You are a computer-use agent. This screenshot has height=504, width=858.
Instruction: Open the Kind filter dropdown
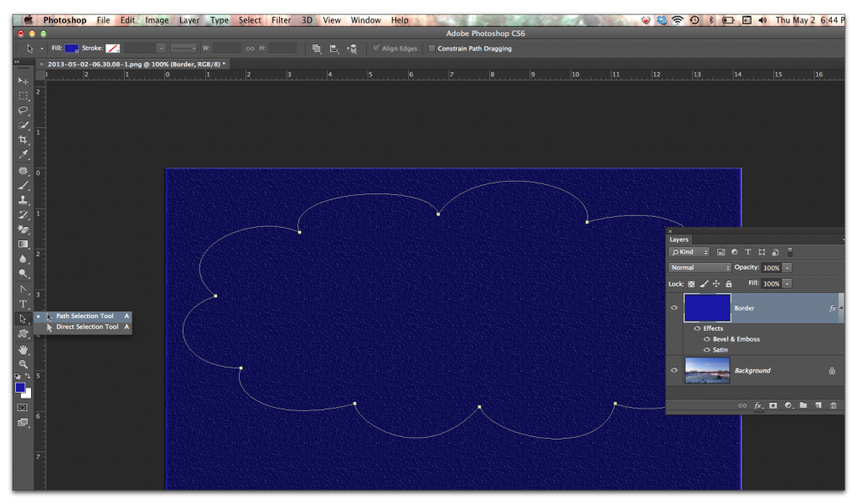(x=690, y=252)
